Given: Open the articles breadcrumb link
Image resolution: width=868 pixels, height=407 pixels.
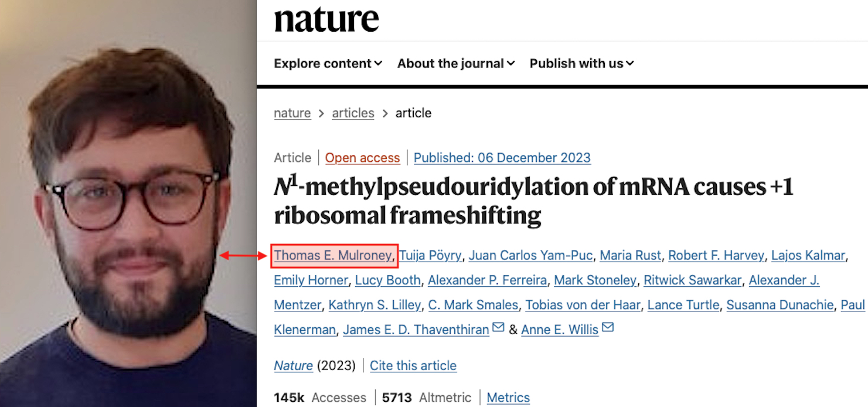Looking at the screenshot, I should (x=353, y=113).
